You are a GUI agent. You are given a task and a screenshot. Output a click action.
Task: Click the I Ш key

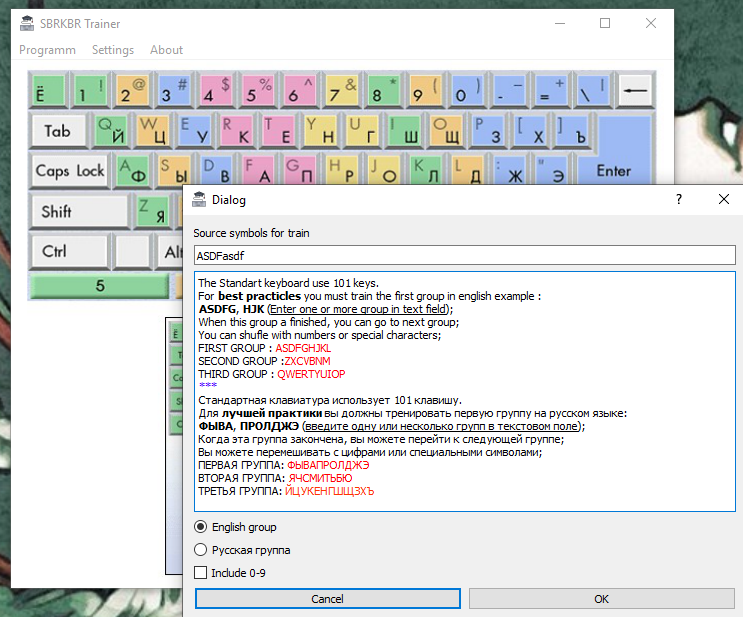[x=404, y=130]
